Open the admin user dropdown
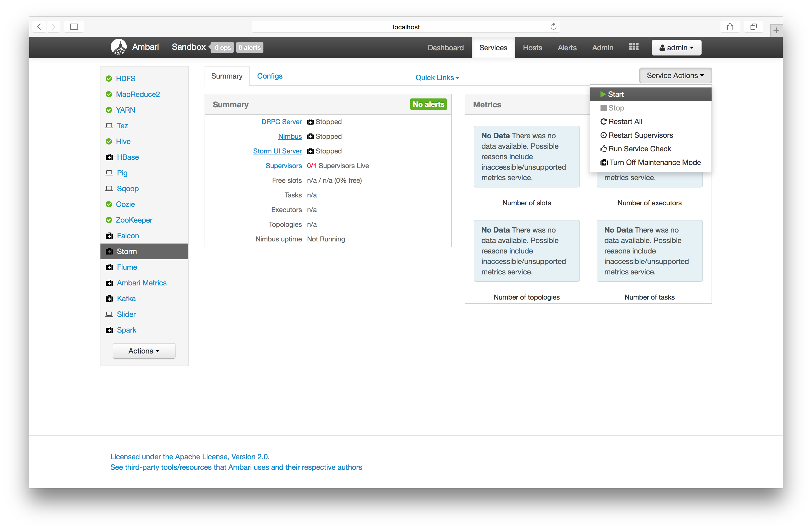Viewport: 812px width, 530px height. tap(676, 47)
